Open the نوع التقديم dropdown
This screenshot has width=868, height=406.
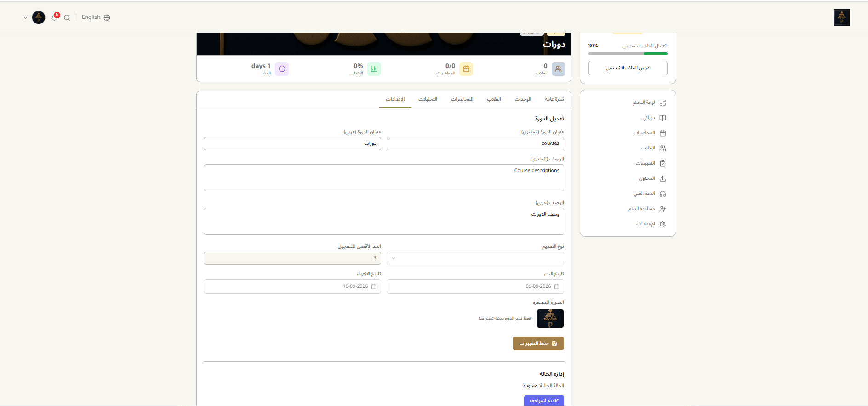tap(475, 258)
